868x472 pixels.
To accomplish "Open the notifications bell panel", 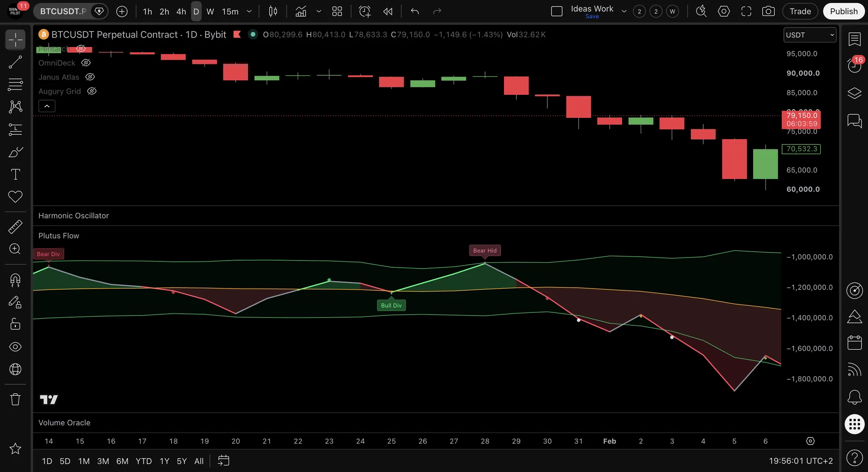I will (x=854, y=397).
